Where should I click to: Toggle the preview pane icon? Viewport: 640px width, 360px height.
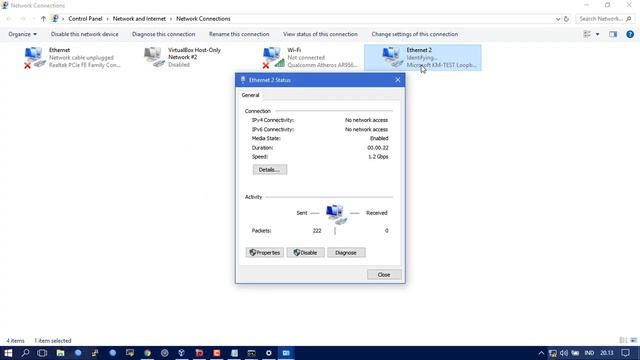(x=613, y=34)
